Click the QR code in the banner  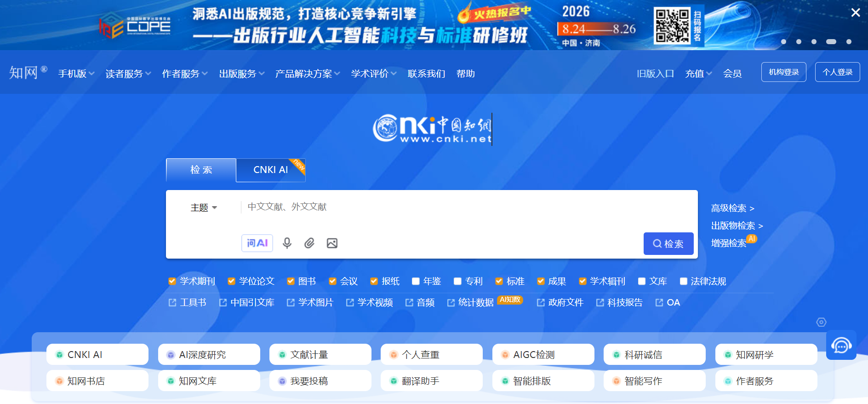673,26
